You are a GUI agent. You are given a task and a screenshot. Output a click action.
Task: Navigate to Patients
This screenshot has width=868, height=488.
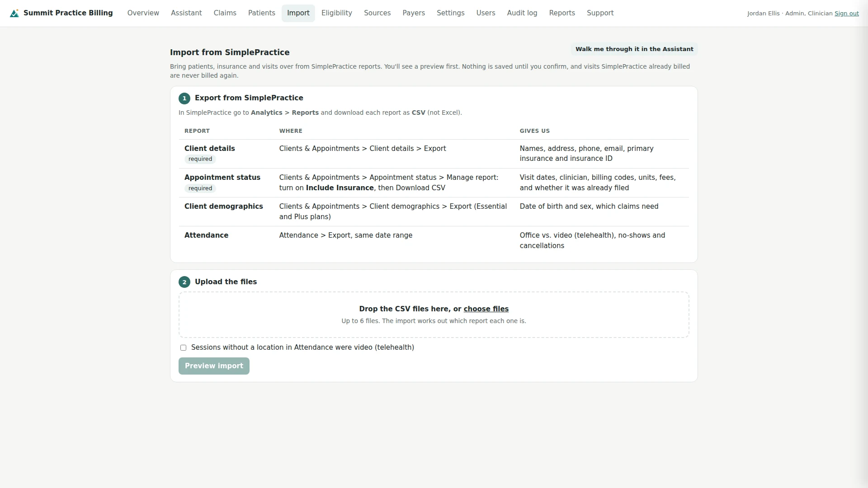[262, 13]
